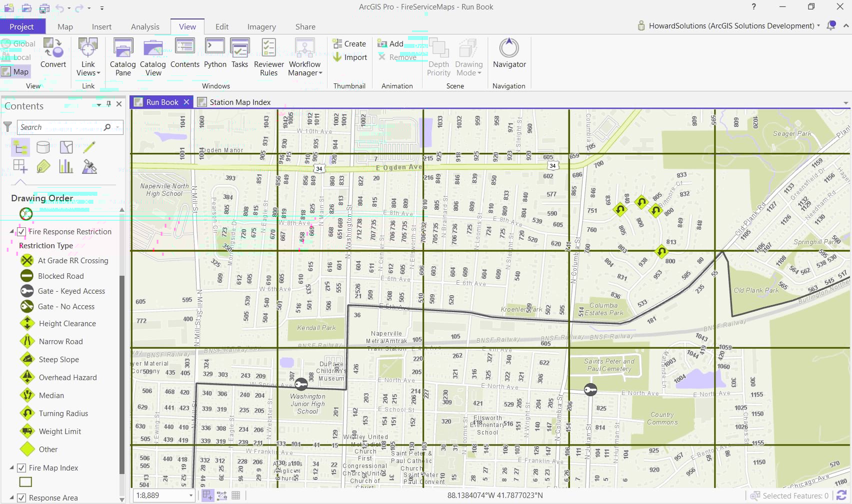Switch to the Imagery ribbon tab
This screenshot has width=852, height=504.
pyautogui.click(x=261, y=26)
